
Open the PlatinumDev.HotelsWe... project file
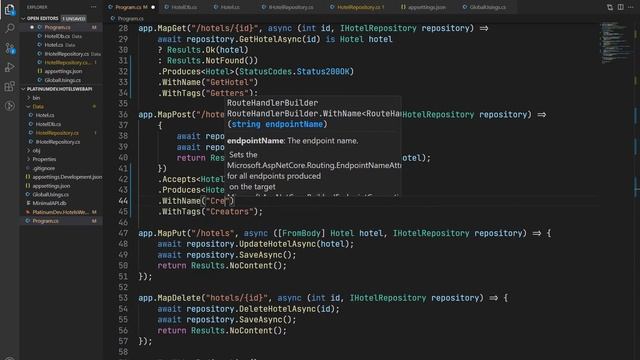60,212
